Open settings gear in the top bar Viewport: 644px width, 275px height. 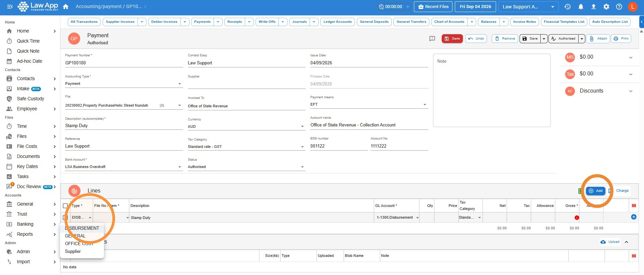click(x=606, y=7)
